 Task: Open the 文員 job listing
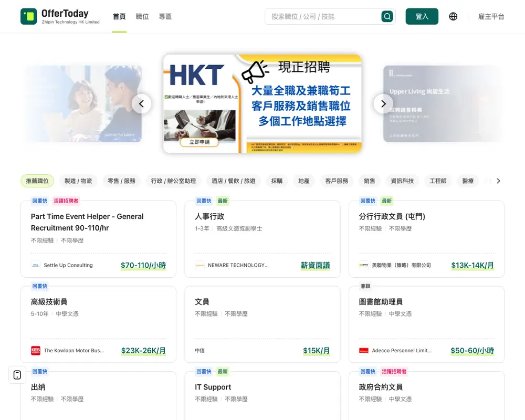[202, 302]
